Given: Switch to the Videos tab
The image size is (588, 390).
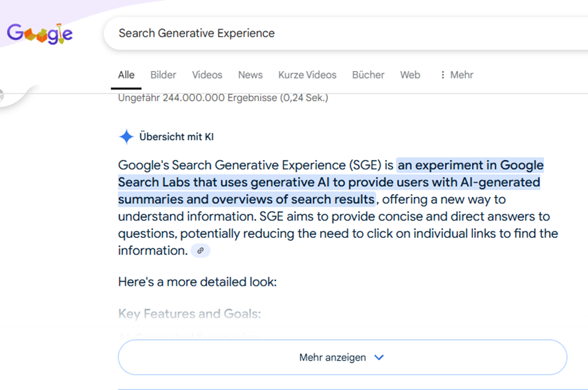Looking at the screenshot, I should tap(207, 75).
